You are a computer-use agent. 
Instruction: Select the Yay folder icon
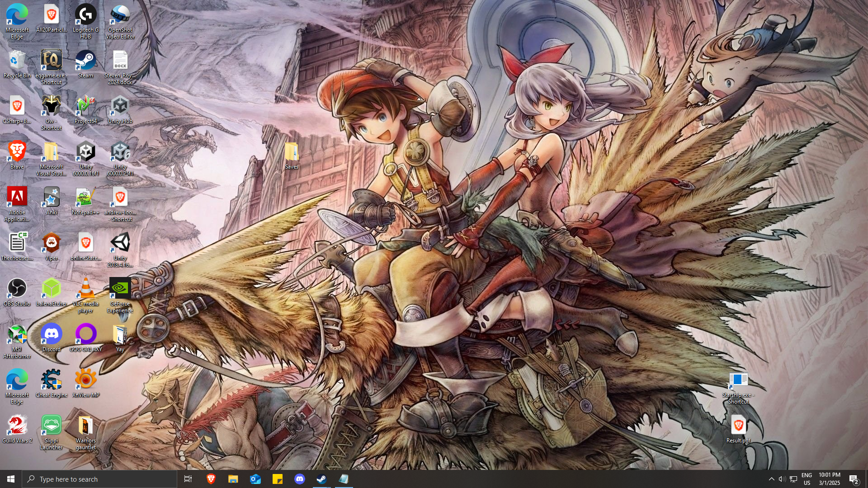(120, 338)
